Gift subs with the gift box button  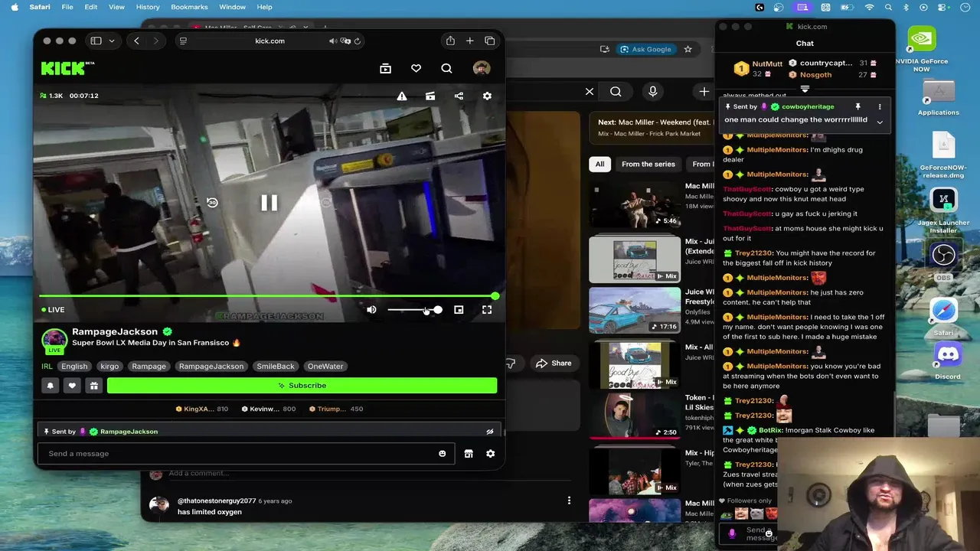93,386
